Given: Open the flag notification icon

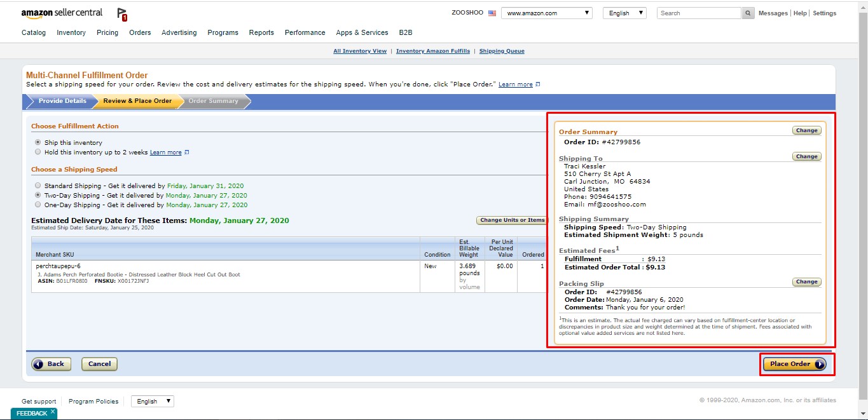Looking at the screenshot, I should (122, 14).
